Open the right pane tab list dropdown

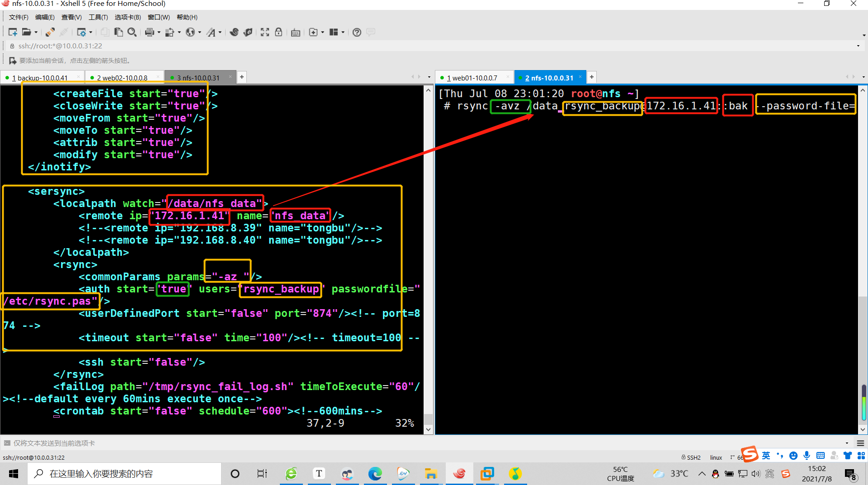point(863,77)
